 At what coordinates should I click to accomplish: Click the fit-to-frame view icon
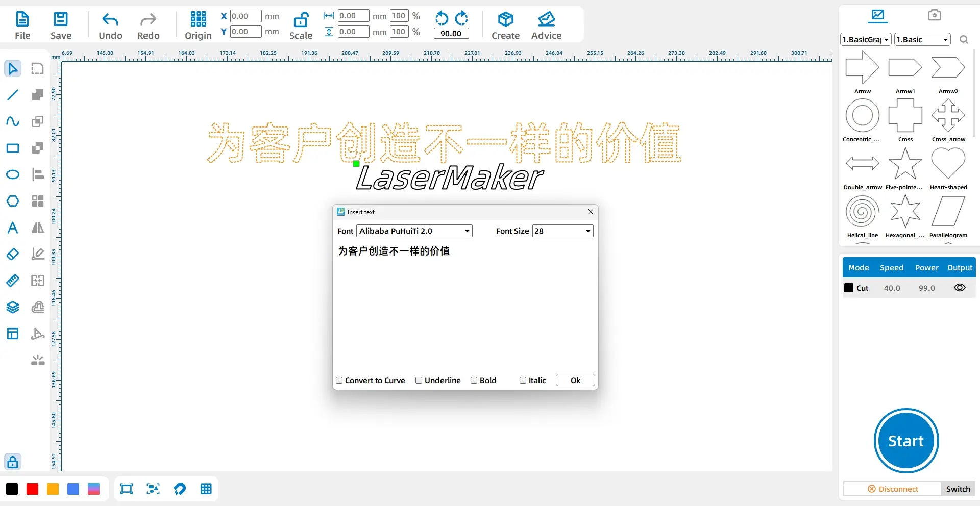point(127,489)
